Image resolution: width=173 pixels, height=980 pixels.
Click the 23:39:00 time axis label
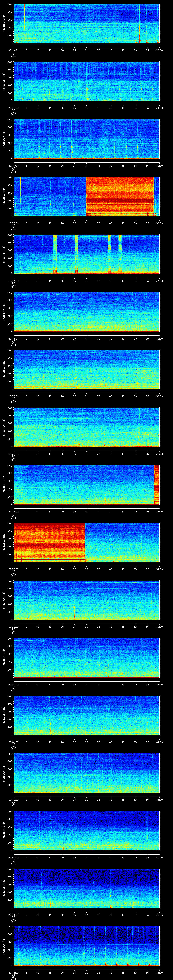(x=13, y=627)
